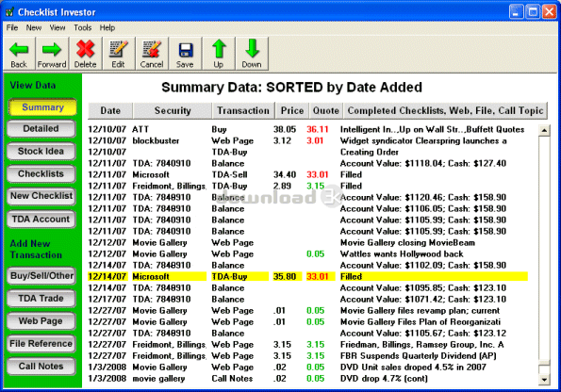Move entry with the Up arrow icon

pyautogui.click(x=219, y=49)
